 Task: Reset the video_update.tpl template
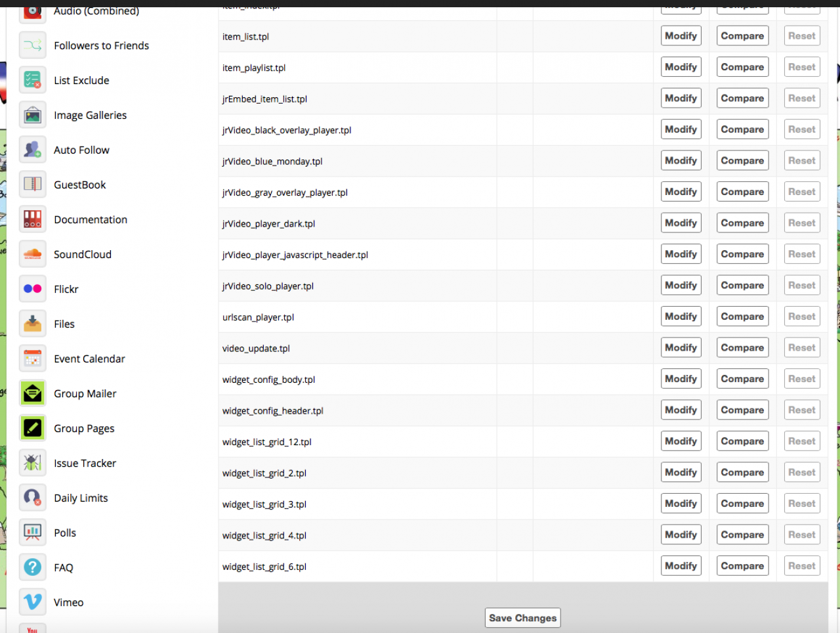click(x=801, y=348)
